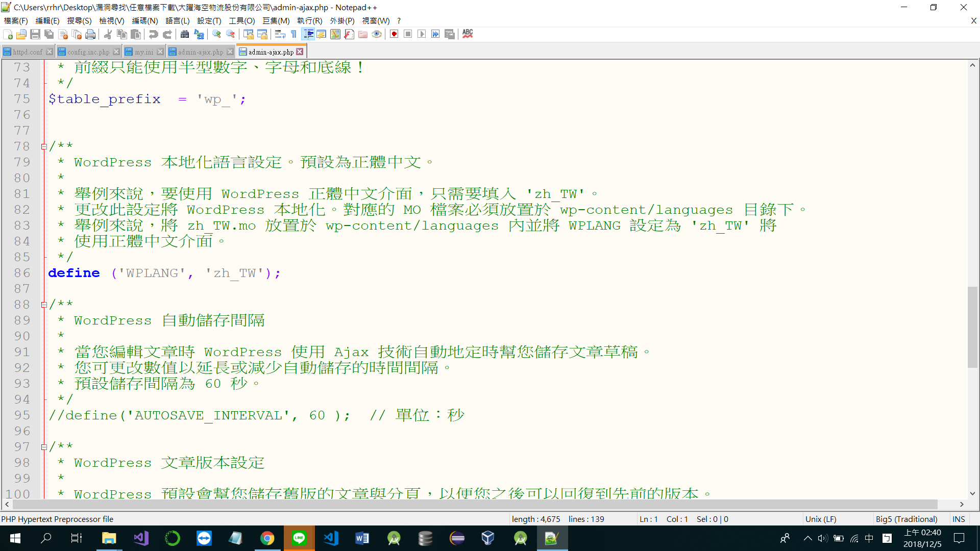Show hidden system tray icons

point(807,538)
